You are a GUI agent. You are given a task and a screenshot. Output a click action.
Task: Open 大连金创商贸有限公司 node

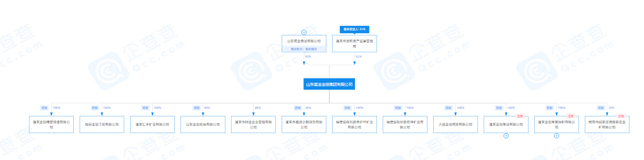coord(455,124)
